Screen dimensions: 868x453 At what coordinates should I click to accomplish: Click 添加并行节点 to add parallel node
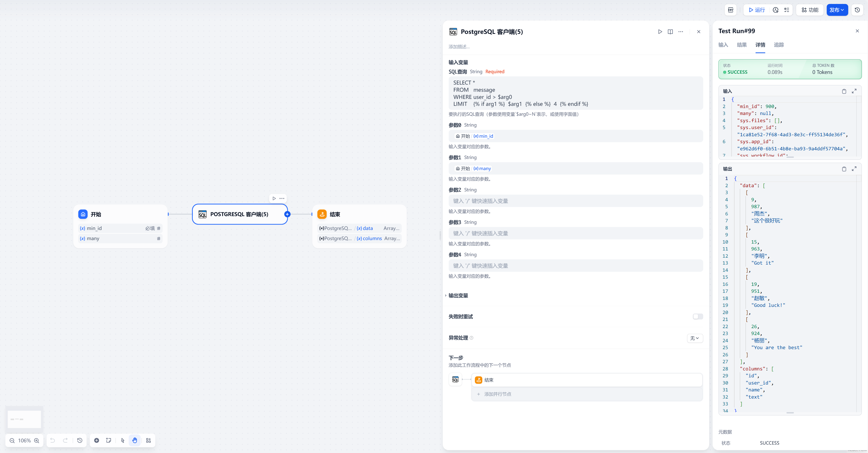click(587, 394)
